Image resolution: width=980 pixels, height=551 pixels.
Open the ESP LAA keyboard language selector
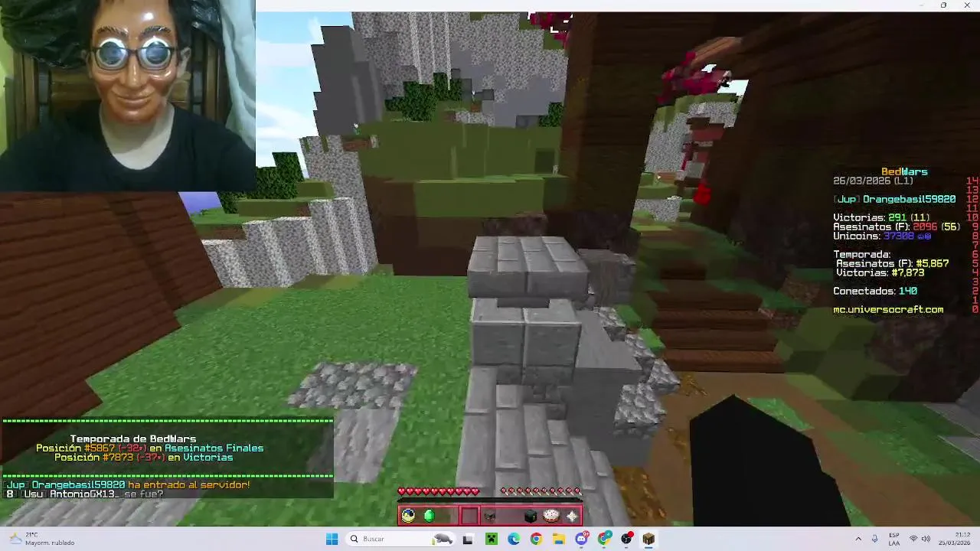pos(894,539)
